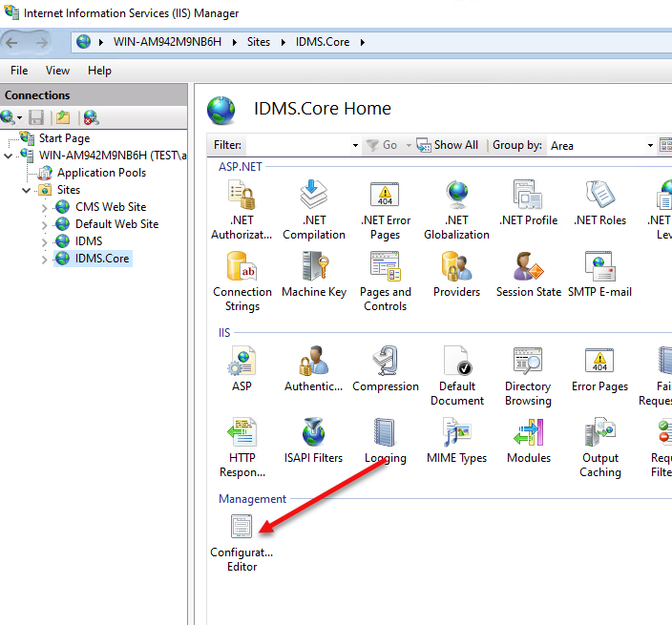Select Start Page in tree
Image resolution: width=672 pixels, height=625 pixels.
(x=64, y=138)
